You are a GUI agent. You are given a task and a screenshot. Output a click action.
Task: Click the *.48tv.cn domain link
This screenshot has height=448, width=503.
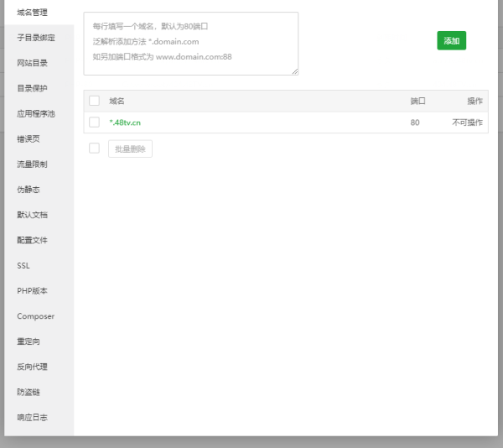(x=125, y=122)
